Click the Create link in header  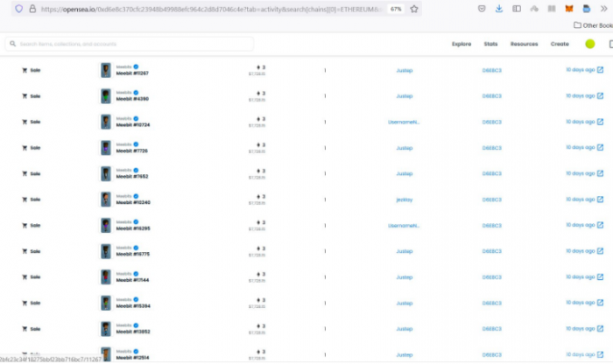(560, 44)
